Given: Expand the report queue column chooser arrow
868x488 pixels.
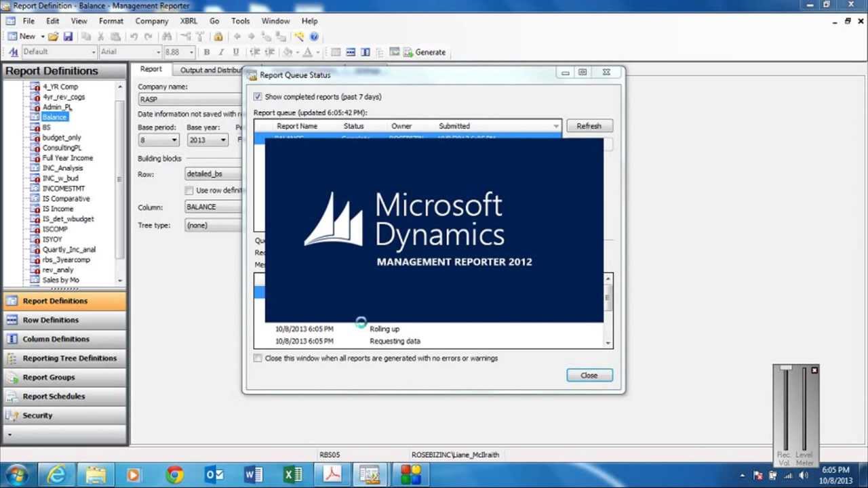Looking at the screenshot, I should coord(556,126).
